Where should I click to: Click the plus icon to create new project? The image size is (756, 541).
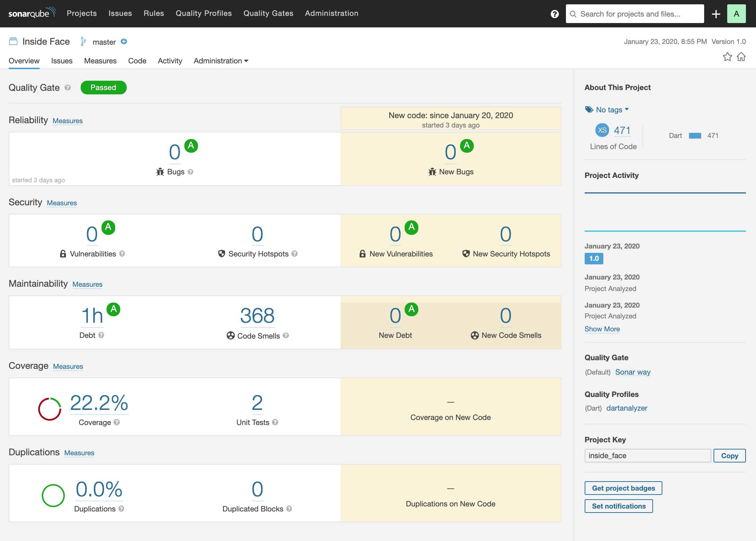[x=716, y=14]
